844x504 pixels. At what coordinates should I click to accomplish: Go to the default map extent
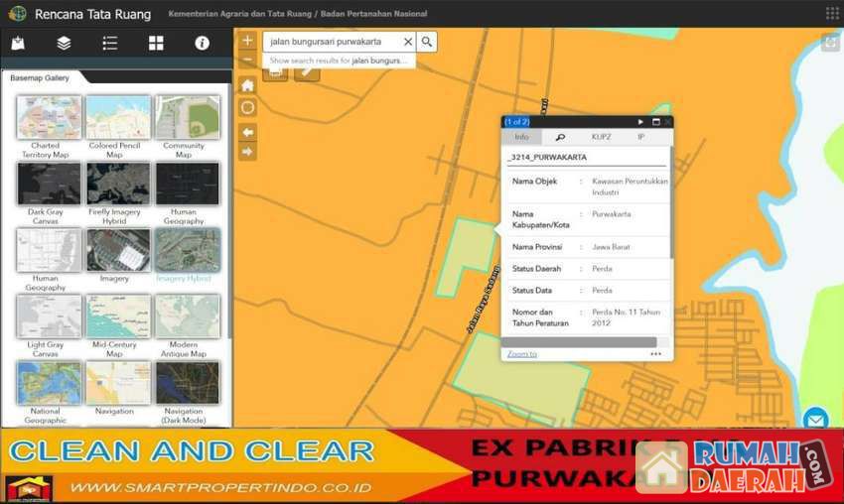tap(247, 85)
